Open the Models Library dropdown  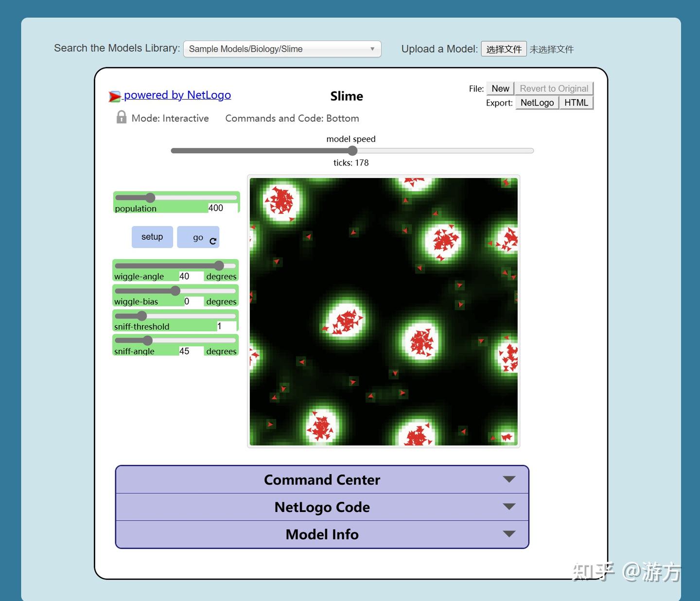(282, 49)
